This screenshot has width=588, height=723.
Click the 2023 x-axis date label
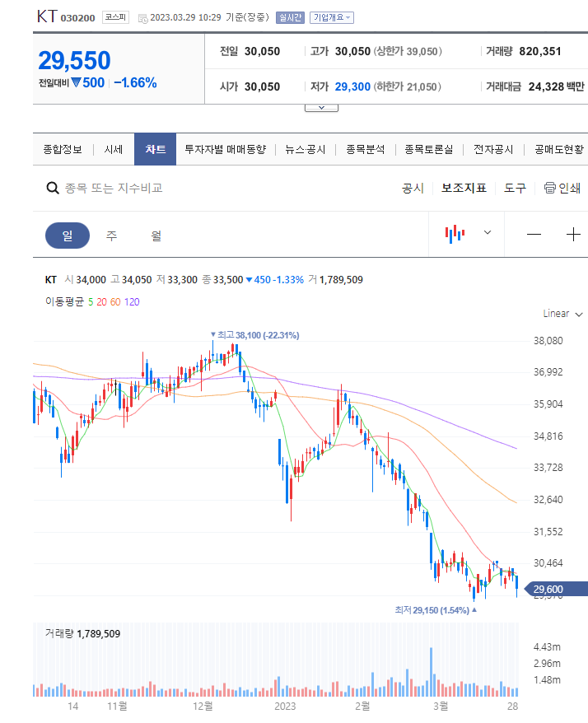click(x=285, y=707)
